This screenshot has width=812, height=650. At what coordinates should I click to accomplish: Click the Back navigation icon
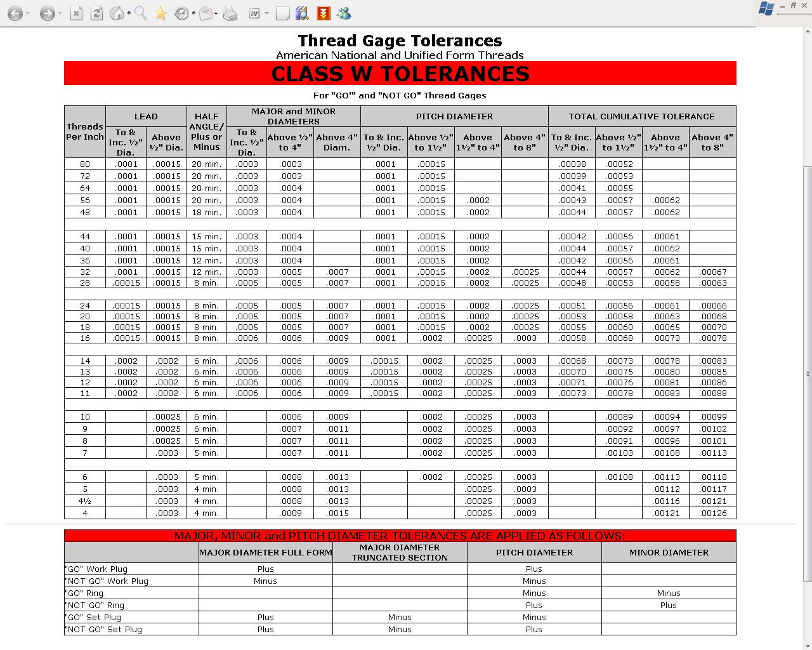tap(15, 13)
